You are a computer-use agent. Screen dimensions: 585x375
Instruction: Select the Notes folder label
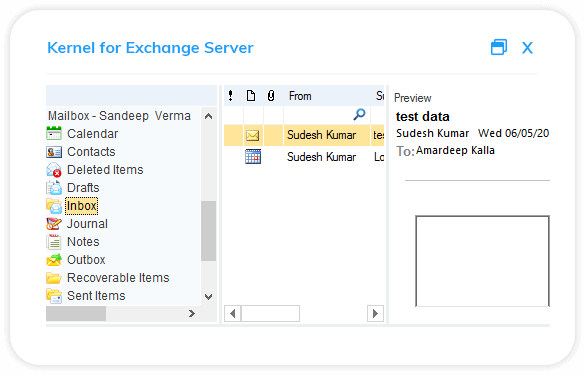click(83, 241)
